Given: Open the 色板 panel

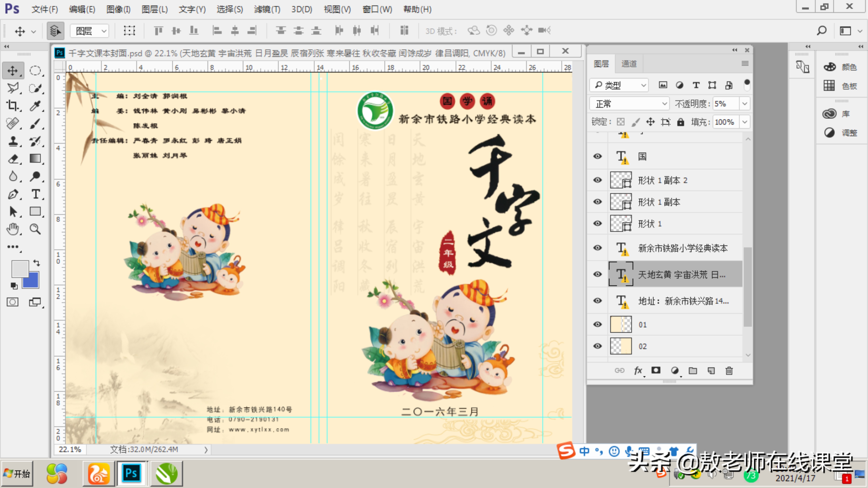Looking at the screenshot, I should (x=841, y=86).
